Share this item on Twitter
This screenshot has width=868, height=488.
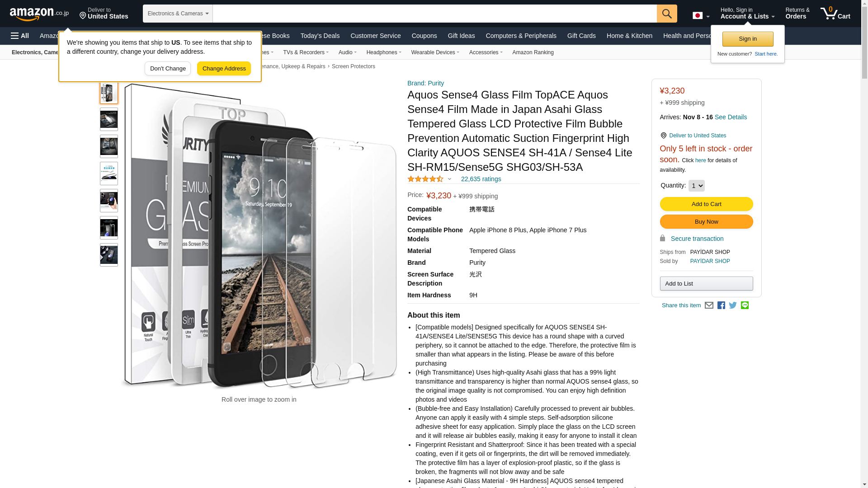pyautogui.click(x=733, y=305)
